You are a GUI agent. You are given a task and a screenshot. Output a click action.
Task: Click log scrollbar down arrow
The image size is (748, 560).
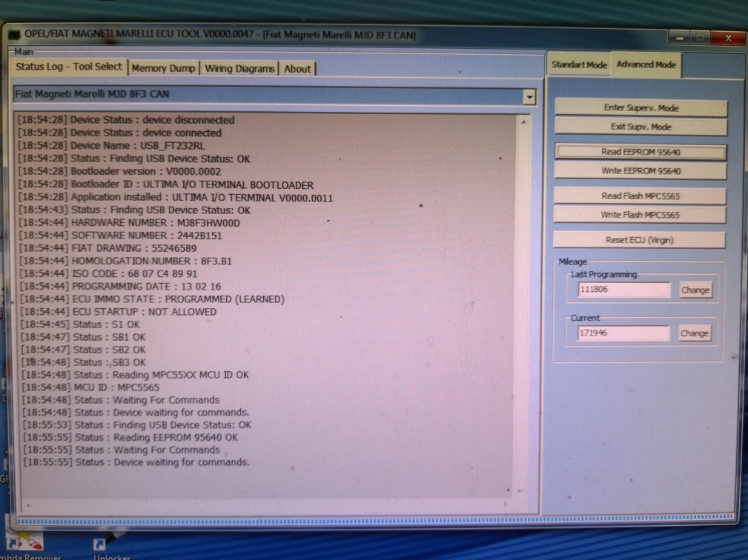click(x=520, y=490)
